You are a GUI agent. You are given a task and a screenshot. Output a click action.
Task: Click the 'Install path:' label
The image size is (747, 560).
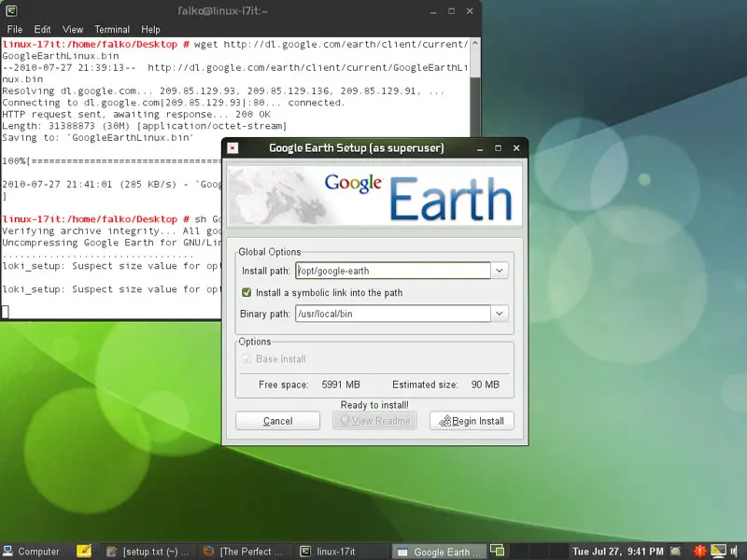pyautogui.click(x=266, y=271)
